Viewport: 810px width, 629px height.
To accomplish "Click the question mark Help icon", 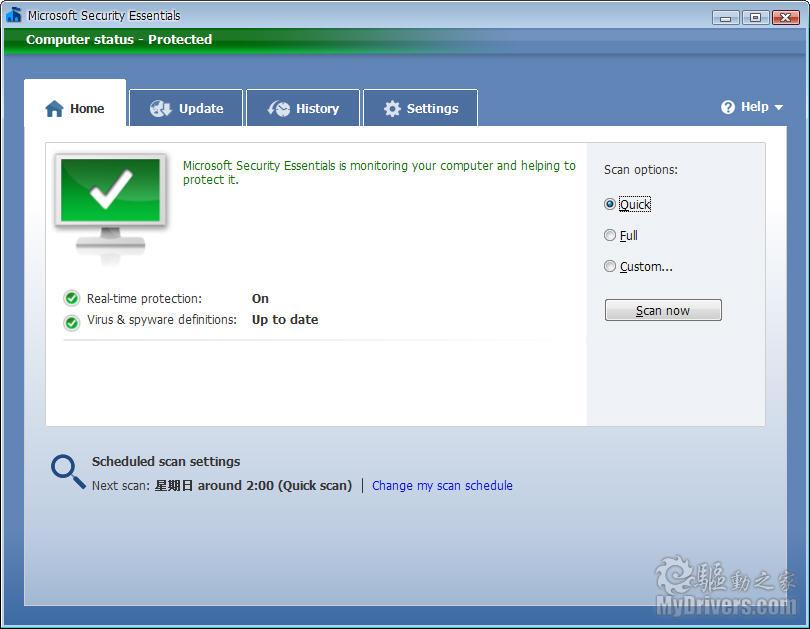I will [x=728, y=107].
